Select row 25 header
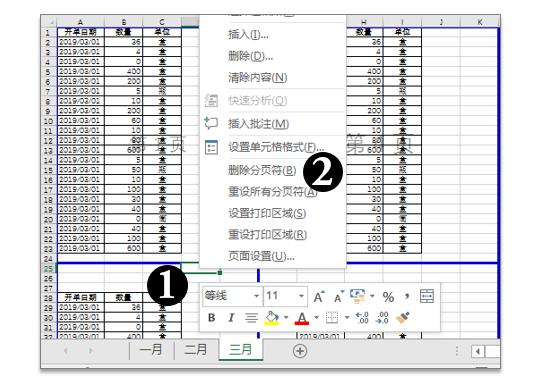 pos(48,269)
